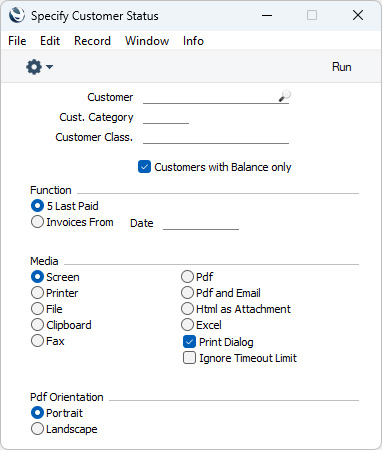Open the Record menu
382x450 pixels.
tap(92, 41)
